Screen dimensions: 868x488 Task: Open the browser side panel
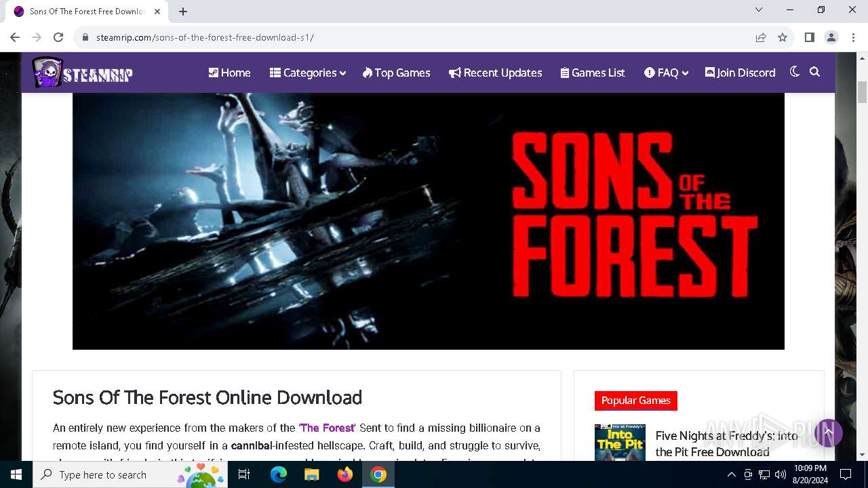(x=809, y=37)
